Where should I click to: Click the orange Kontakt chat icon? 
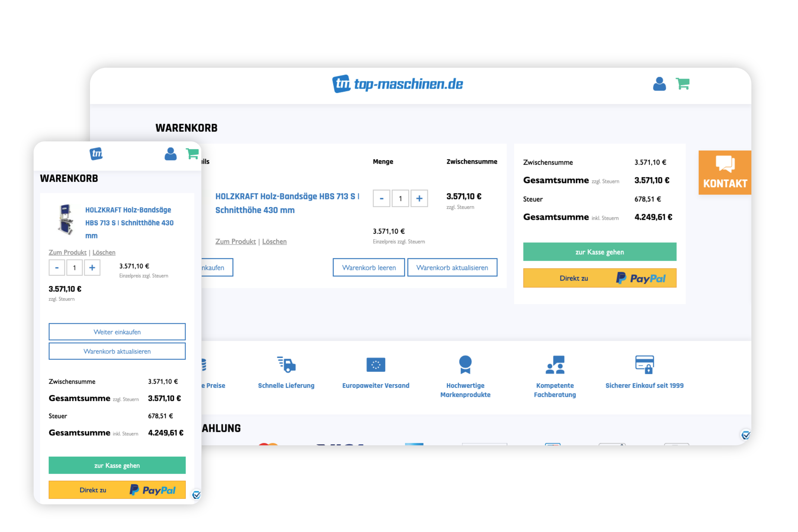pos(725,164)
